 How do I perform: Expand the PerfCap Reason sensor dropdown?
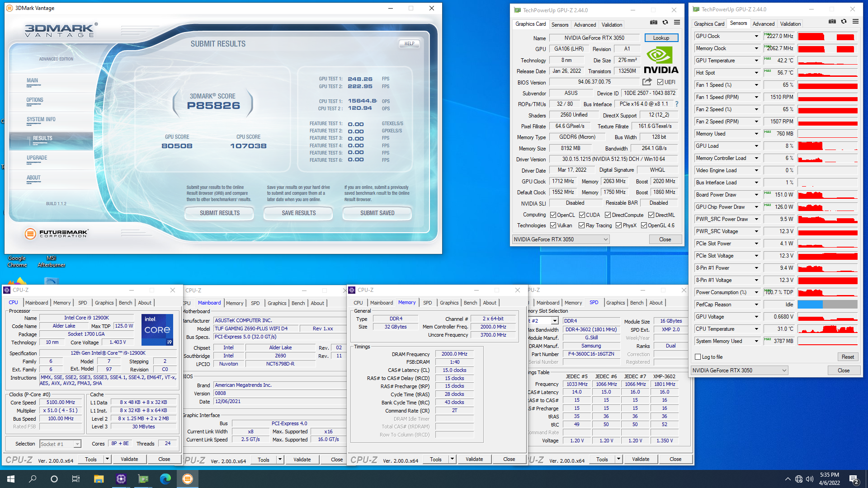[756, 305]
